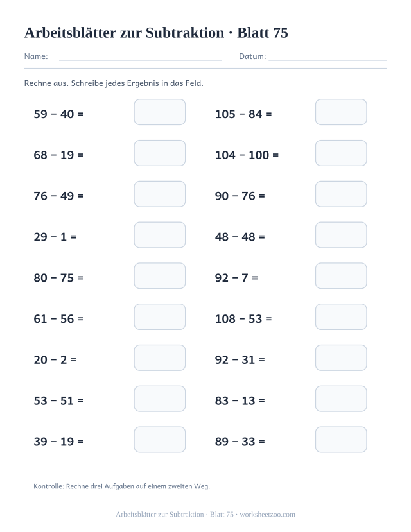Select answer box for 20 − 2
The height and width of the screenshot is (532, 411).
click(x=160, y=358)
